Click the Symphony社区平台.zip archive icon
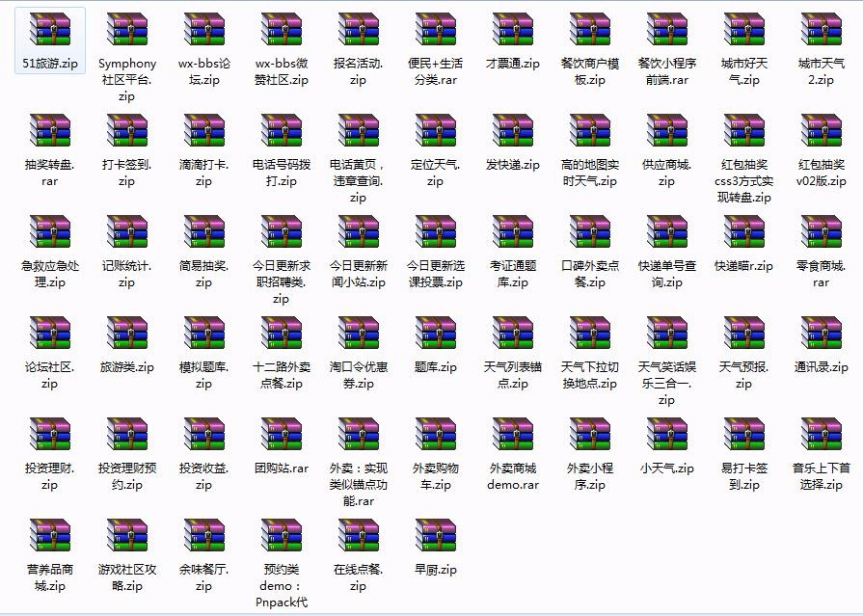This screenshot has width=863, height=616. pos(127,29)
